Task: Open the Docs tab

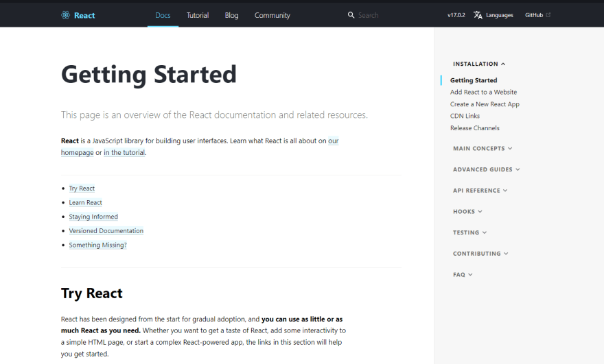Action: [x=163, y=15]
